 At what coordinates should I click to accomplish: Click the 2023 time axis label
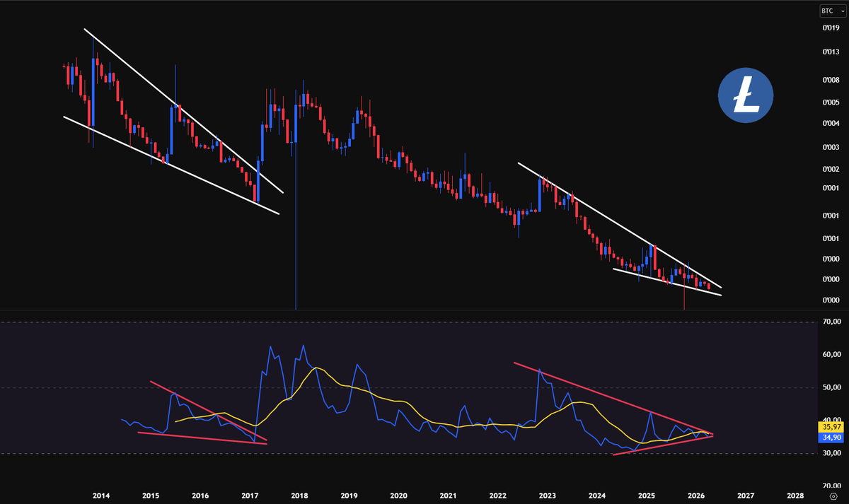pos(547,496)
